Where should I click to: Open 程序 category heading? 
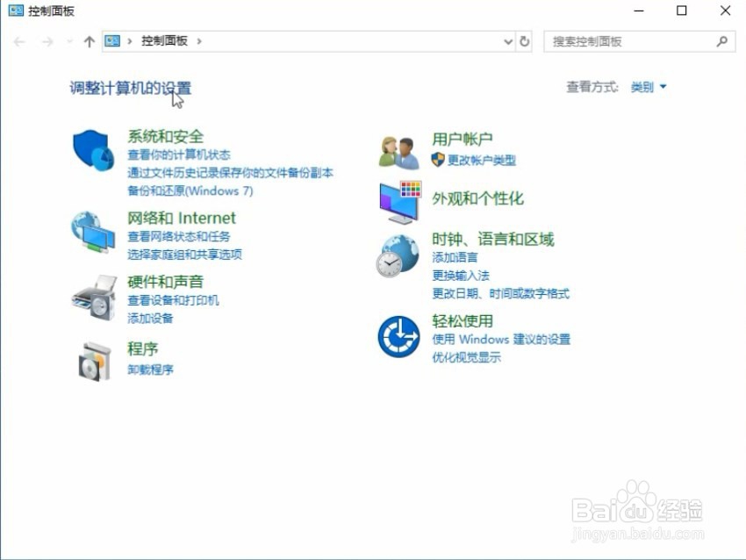tap(142, 348)
